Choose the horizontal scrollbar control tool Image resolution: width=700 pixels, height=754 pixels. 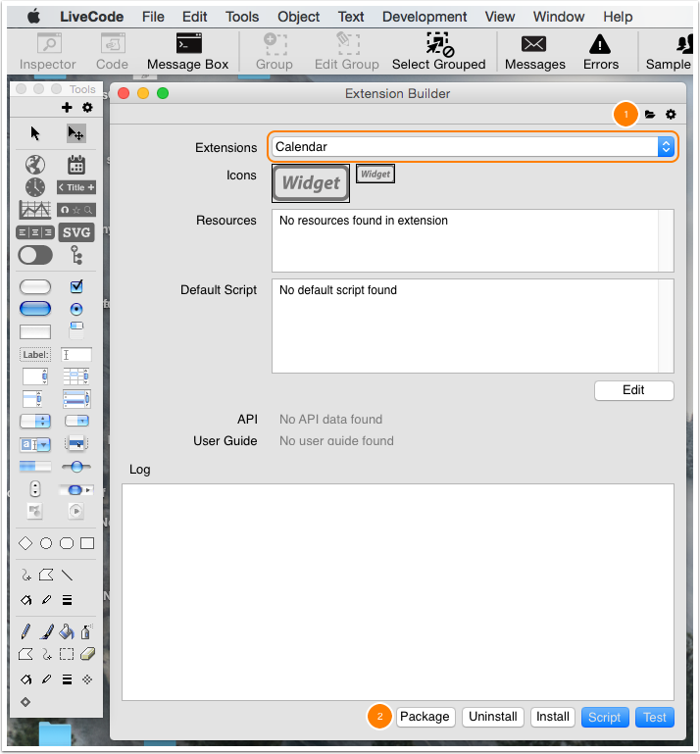coord(75,490)
